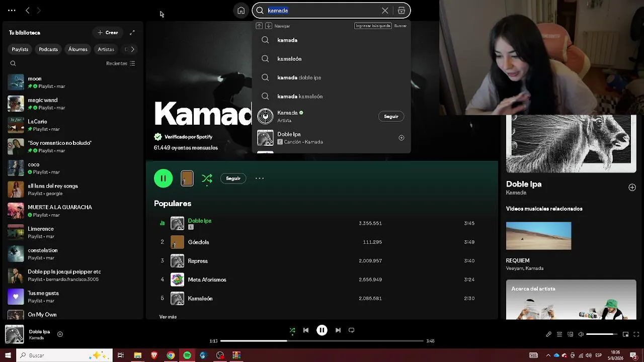Show more library filter chips arrow
The image size is (644, 362).
point(133,49)
